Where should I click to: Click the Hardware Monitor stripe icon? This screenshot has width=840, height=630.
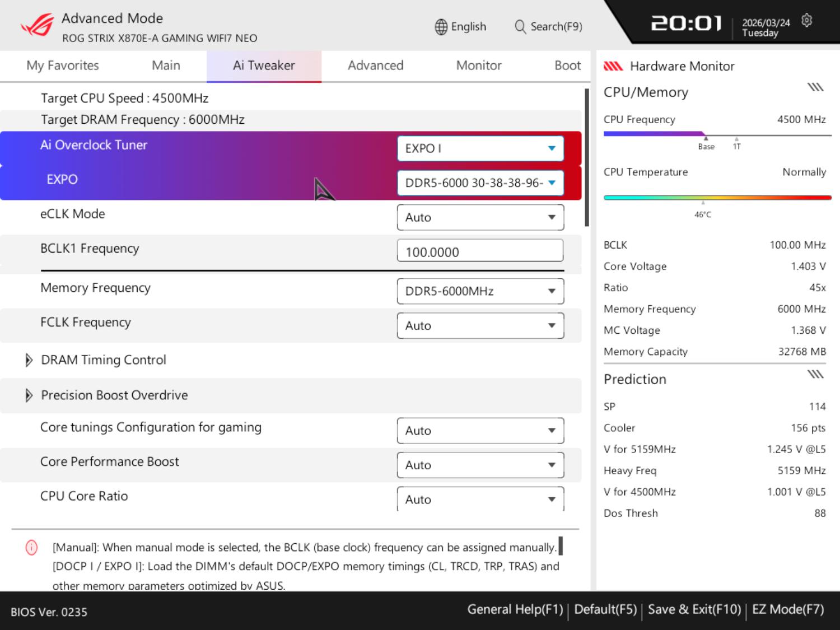(613, 67)
